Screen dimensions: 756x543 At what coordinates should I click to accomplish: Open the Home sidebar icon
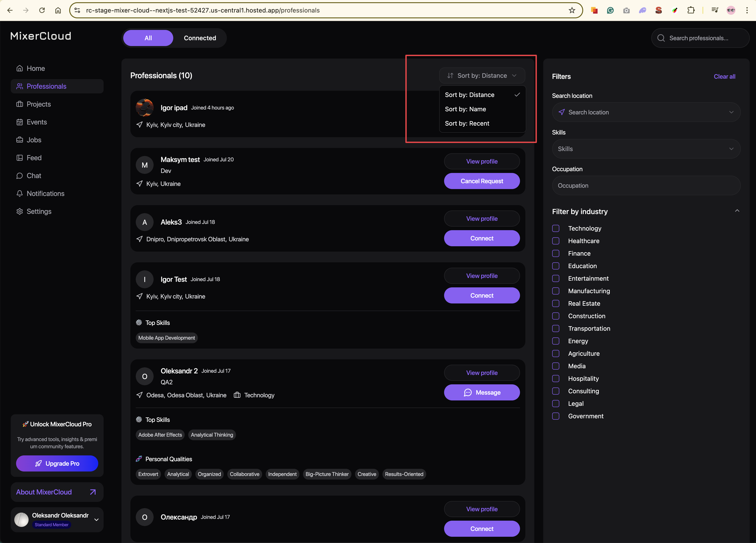point(20,68)
